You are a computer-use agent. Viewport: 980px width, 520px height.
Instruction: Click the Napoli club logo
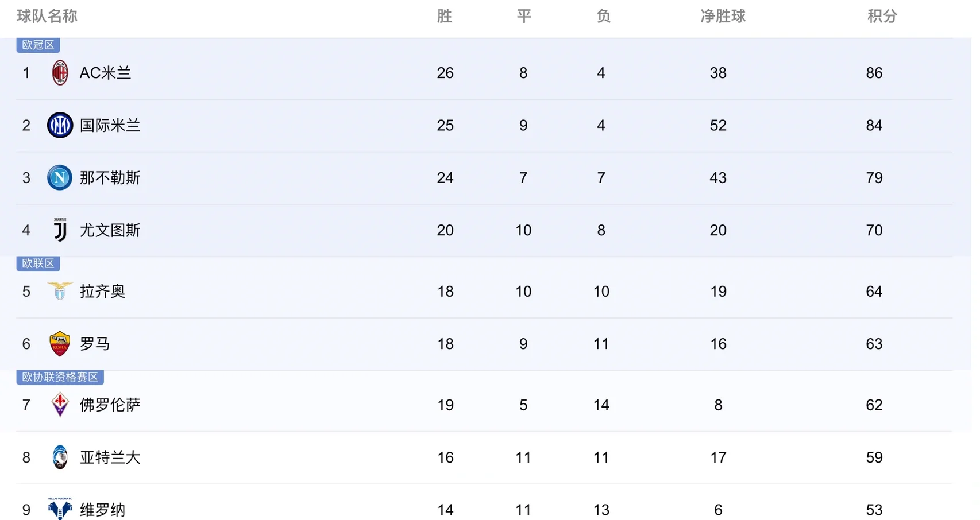[60, 177]
